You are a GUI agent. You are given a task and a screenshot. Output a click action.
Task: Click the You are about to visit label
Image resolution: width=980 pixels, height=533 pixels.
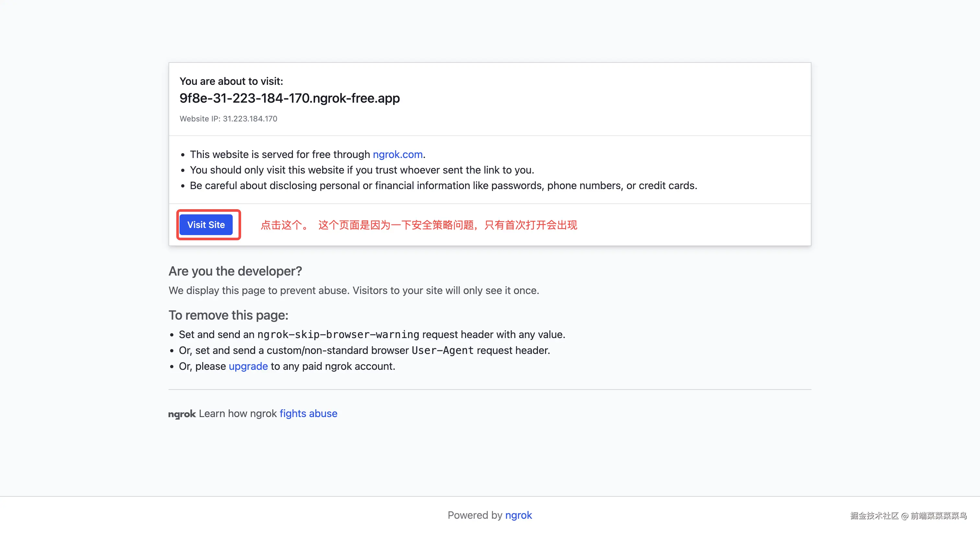[x=231, y=81]
